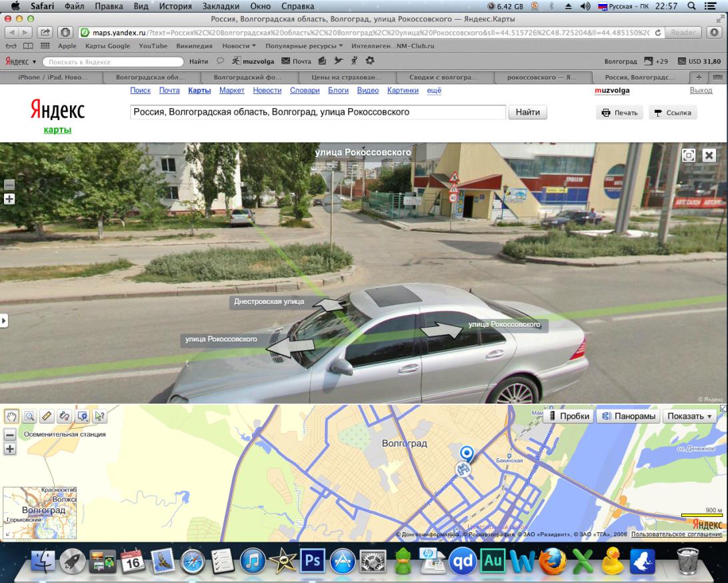Expand panorama to fullscreen view
This screenshot has width=728, height=583.
[689, 155]
